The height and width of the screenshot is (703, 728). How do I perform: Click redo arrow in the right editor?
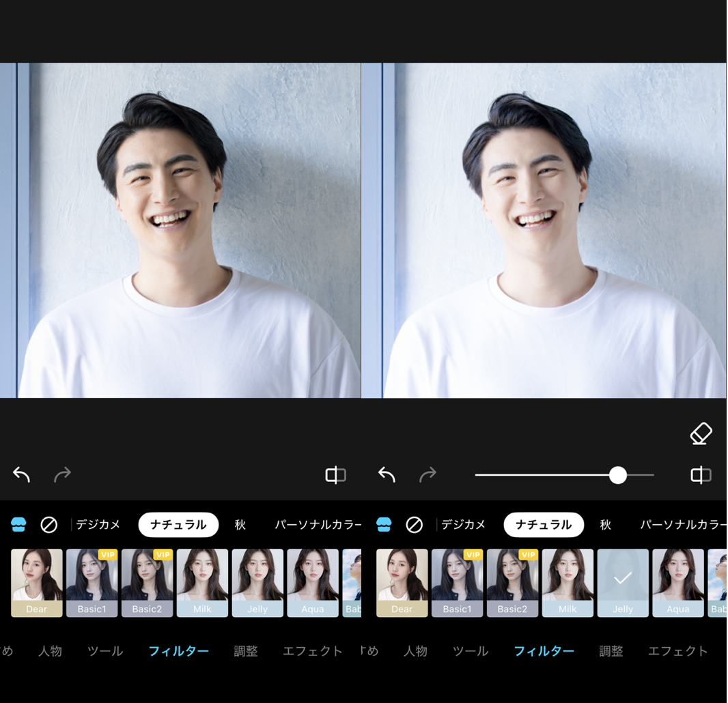428,474
